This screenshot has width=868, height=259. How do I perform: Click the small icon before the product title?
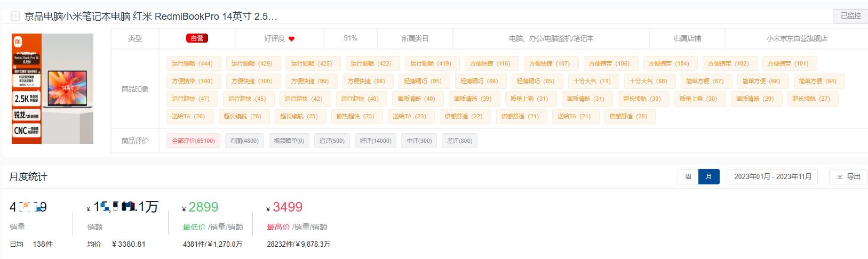15,17
